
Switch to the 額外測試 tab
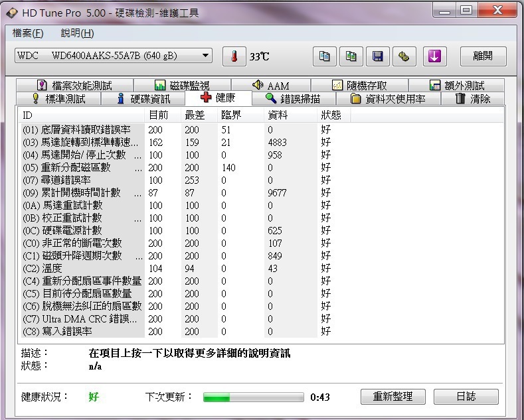click(456, 85)
